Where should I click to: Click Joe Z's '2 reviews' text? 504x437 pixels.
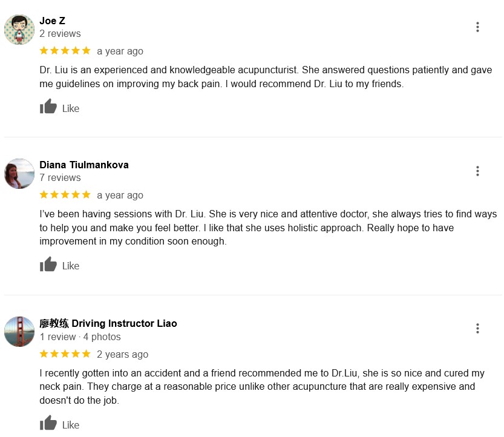[60, 33]
